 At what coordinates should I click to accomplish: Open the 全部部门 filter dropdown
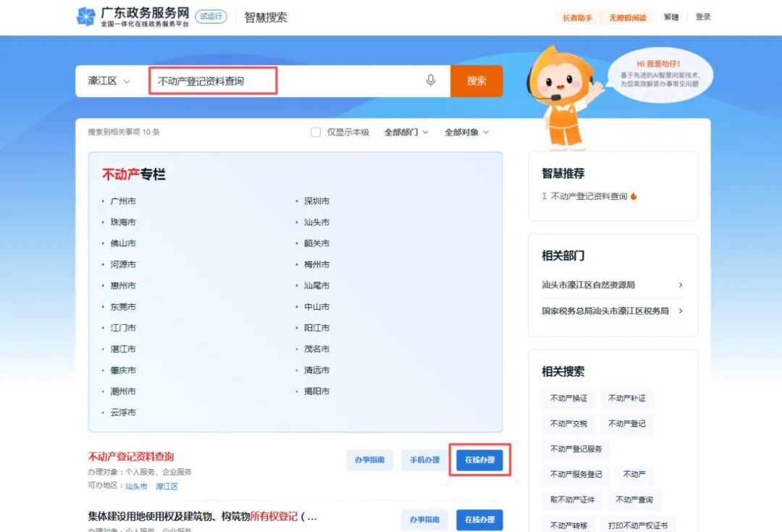tap(405, 132)
